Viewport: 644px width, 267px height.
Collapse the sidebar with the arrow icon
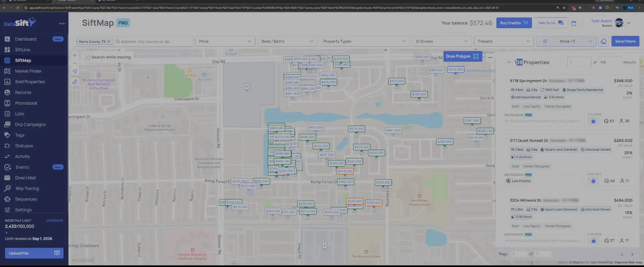coord(62,23)
